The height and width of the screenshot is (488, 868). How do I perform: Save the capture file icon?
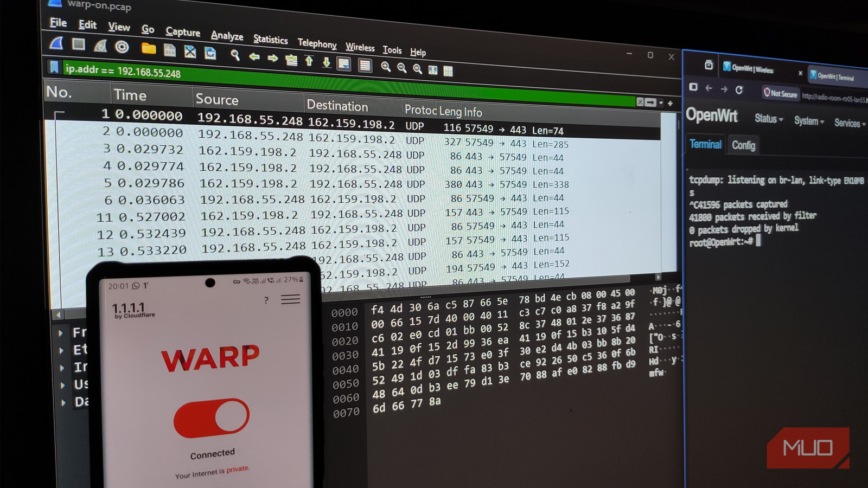pyautogui.click(x=170, y=50)
